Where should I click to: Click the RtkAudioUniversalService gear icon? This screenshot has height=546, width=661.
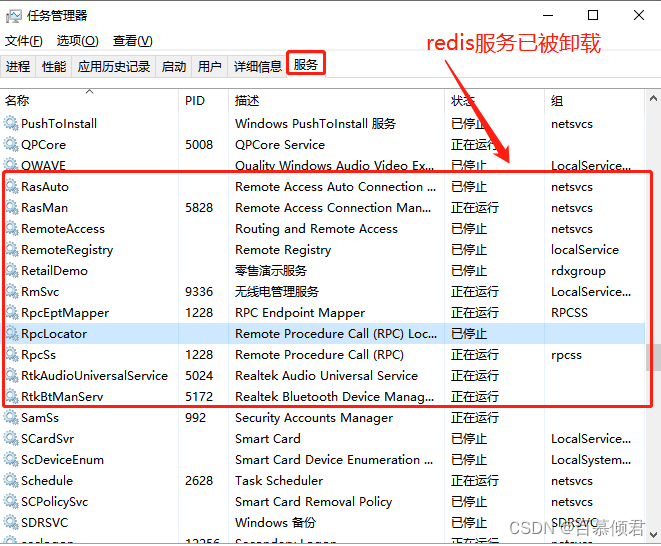point(11,375)
